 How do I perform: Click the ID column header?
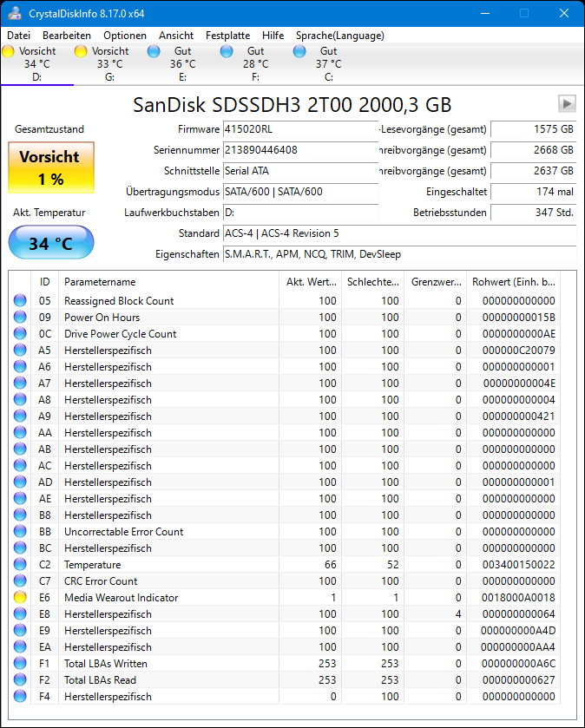(x=44, y=282)
